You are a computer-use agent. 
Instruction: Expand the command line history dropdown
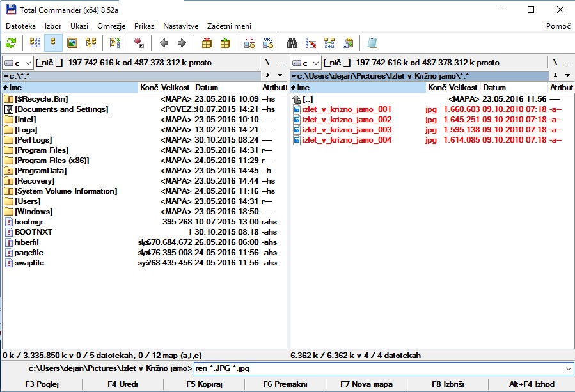pos(569,368)
